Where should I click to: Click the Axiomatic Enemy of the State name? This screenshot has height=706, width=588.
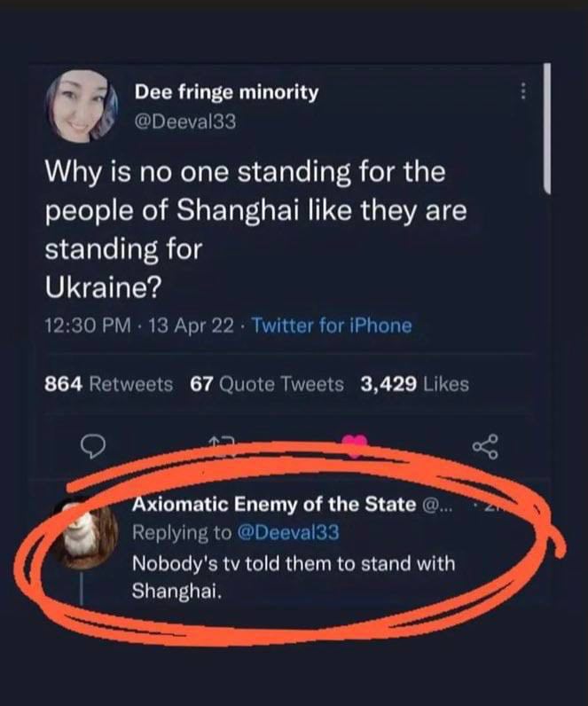click(274, 505)
